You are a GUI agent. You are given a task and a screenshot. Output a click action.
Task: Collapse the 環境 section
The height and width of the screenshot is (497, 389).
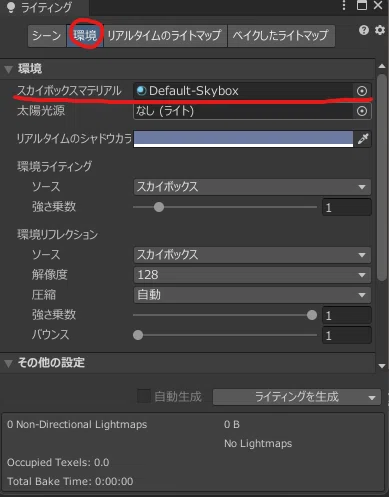[8, 69]
